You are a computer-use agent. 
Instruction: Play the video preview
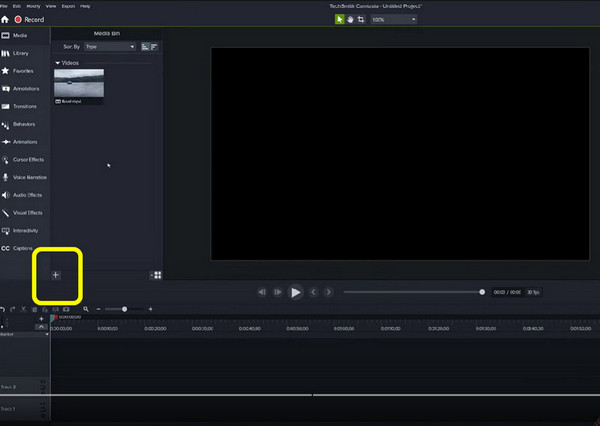295,292
